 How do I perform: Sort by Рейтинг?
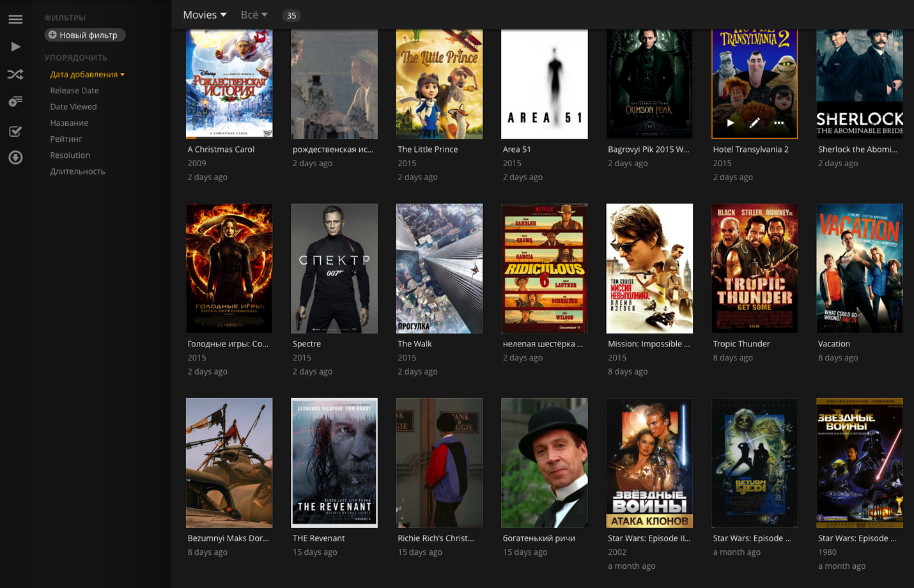point(66,139)
